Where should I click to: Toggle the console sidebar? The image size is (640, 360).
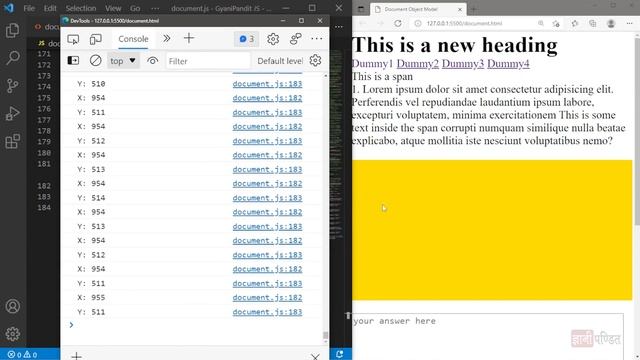73,61
